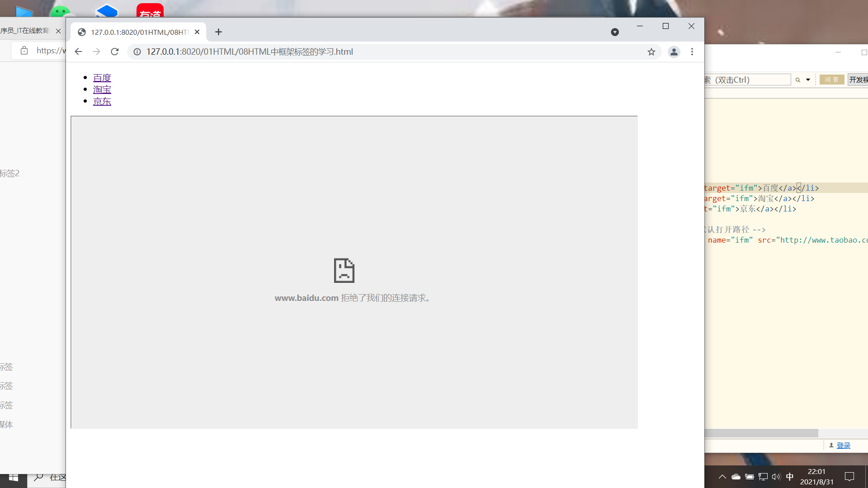Click the 标签2 item in background page

click(x=9, y=174)
